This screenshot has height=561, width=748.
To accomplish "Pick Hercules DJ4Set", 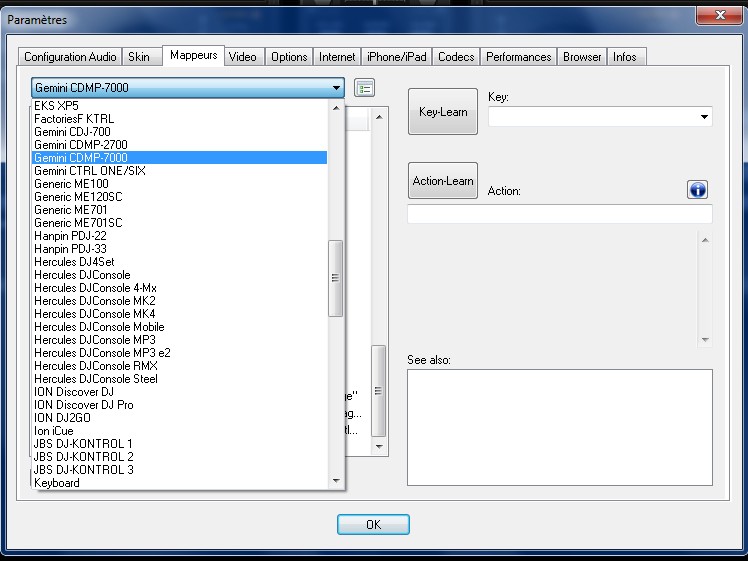I will 179,262.
